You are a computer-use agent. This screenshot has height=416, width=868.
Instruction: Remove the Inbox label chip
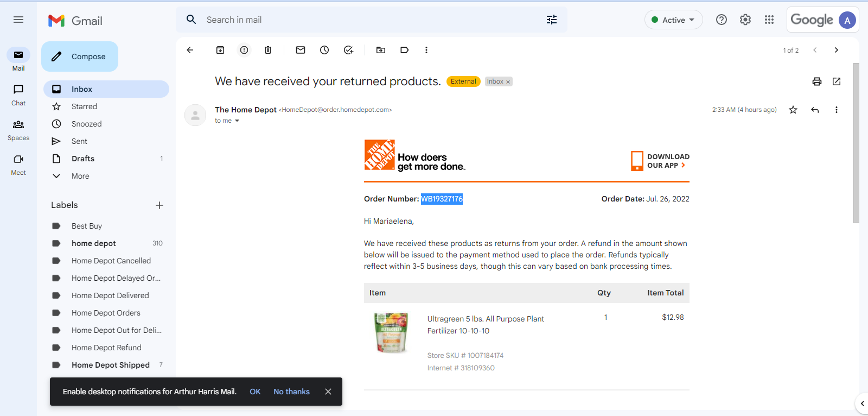[508, 82]
